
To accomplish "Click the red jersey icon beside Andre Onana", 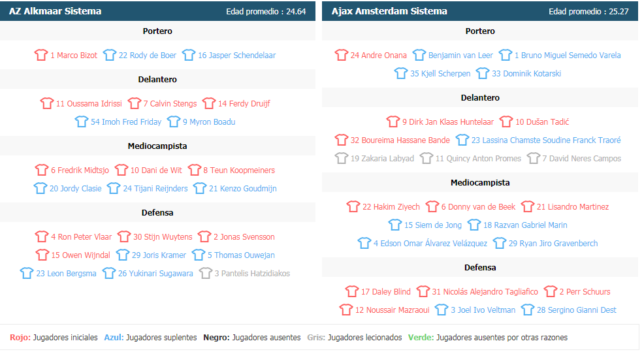I will (342, 55).
